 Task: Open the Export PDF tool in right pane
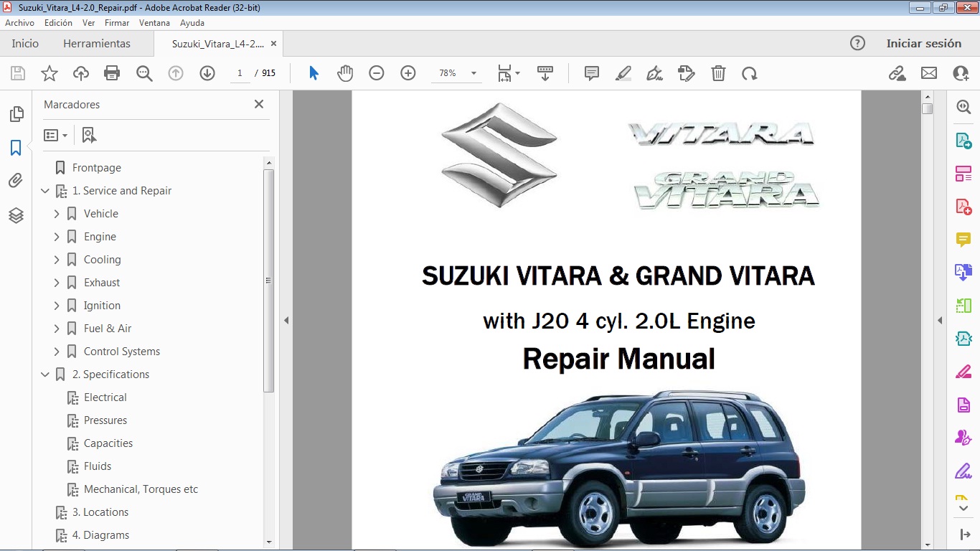click(963, 140)
